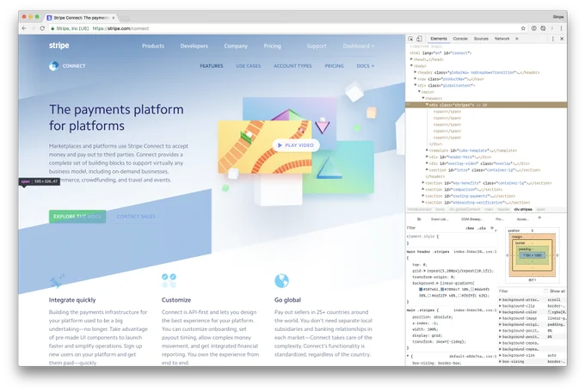Switch to the Network tab

pyautogui.click(x=502, y=39)
